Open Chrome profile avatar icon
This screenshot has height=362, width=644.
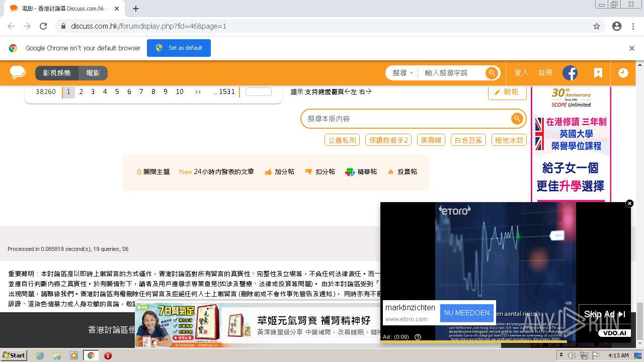coord(617,26)
